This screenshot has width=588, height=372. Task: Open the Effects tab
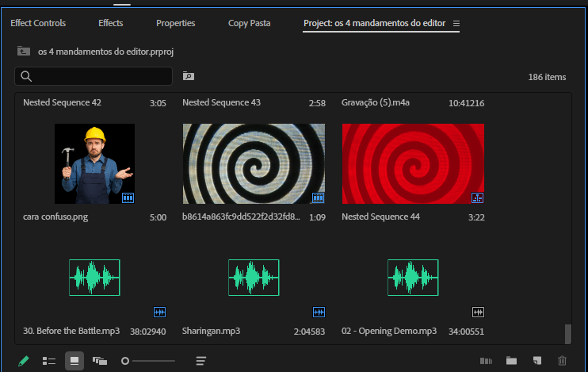tap(111, 23)
